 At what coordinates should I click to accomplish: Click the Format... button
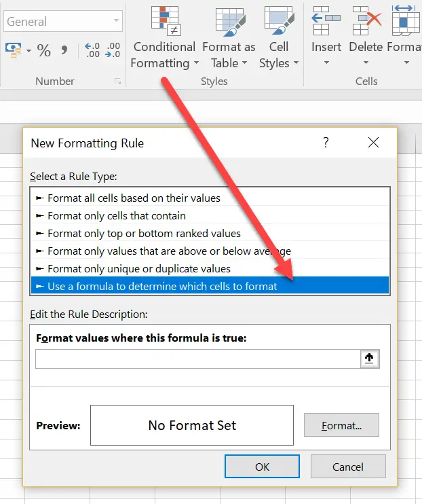pyautogui.click(x=341, y=425)
